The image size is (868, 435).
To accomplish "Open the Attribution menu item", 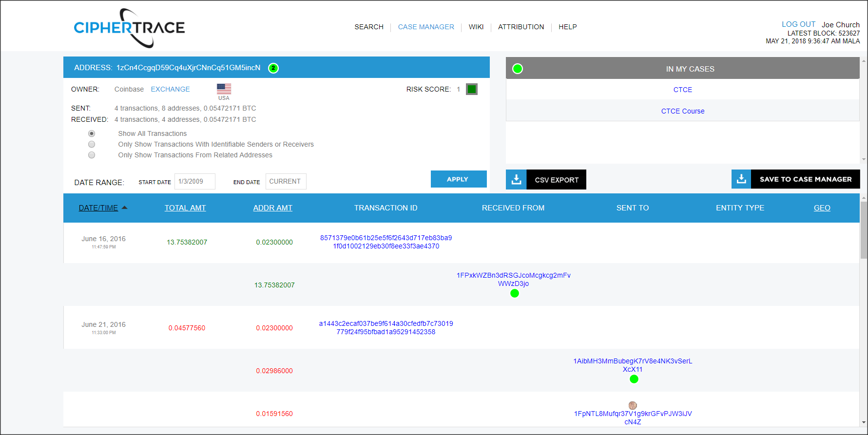I will coord(521,27).
